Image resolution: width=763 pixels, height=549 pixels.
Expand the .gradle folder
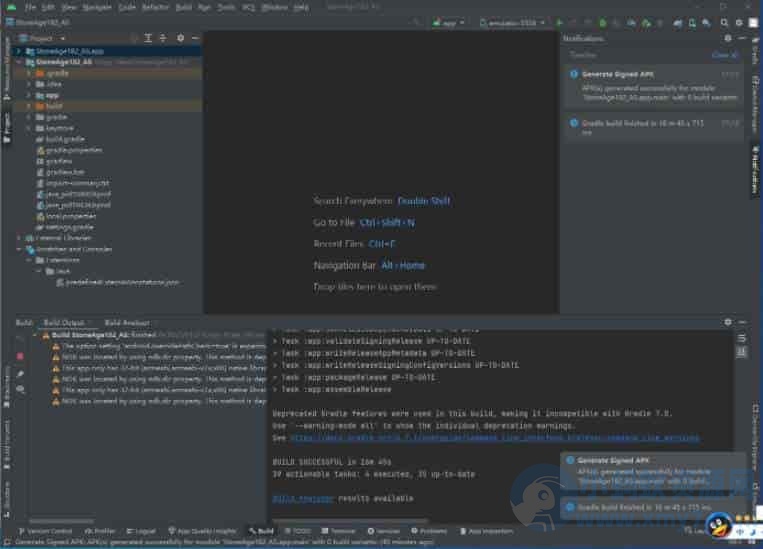pyautogui.click(x=29, y=73)
